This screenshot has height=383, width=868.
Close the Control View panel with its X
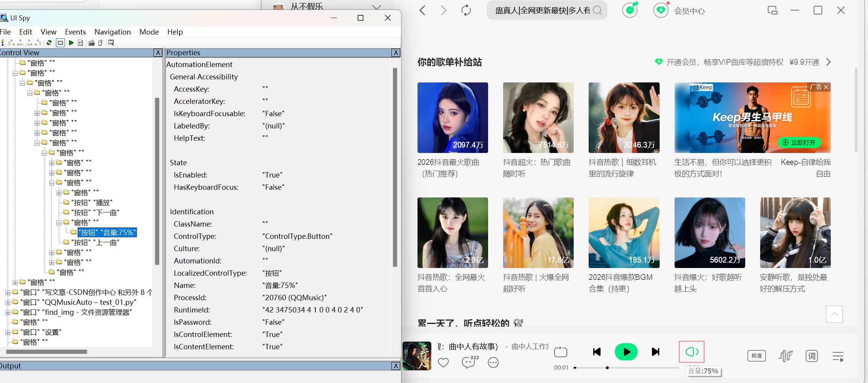(158, 53)
